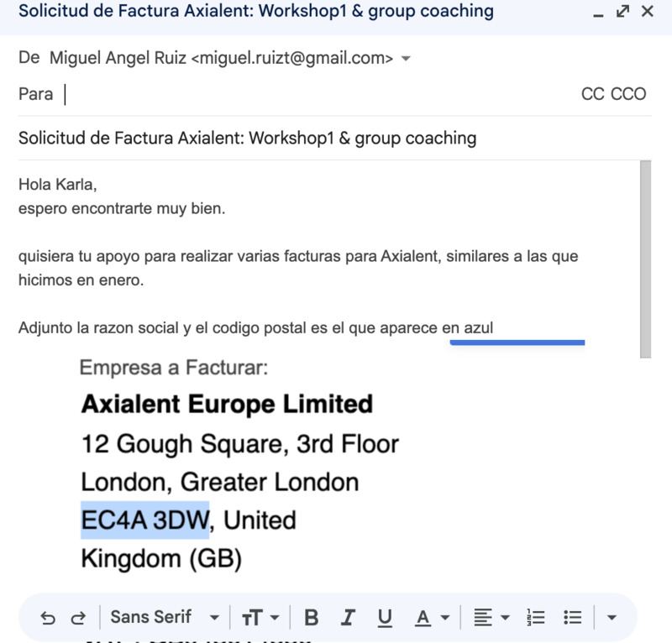Click the undo arrow in formatting toolbar
Screen dimensions: 672x643
click(48, 618)
